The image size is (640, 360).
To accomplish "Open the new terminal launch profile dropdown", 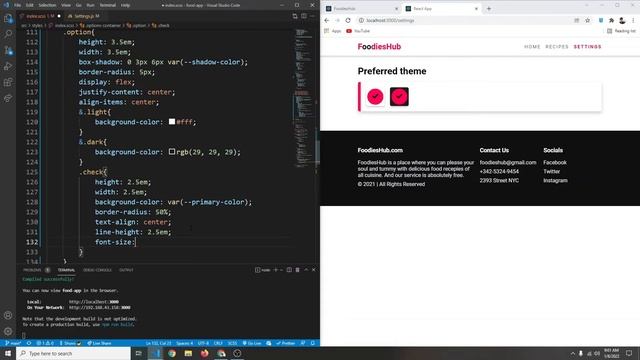I will tap(281, 270).
